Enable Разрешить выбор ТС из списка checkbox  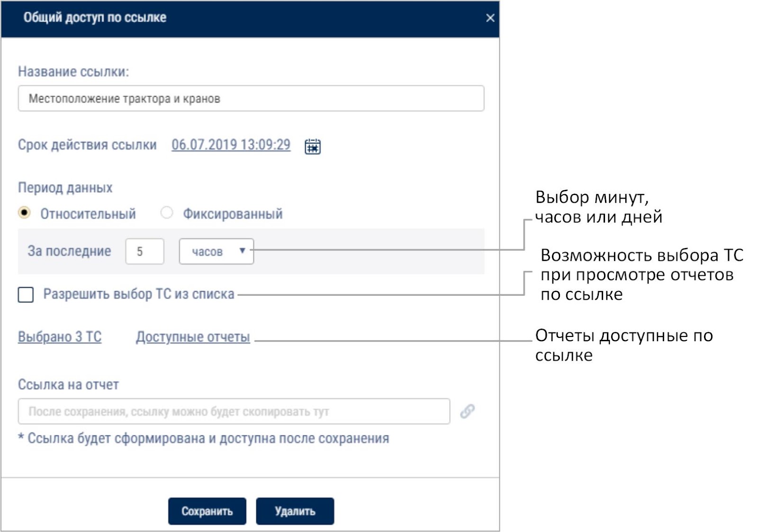click(26, 294)
